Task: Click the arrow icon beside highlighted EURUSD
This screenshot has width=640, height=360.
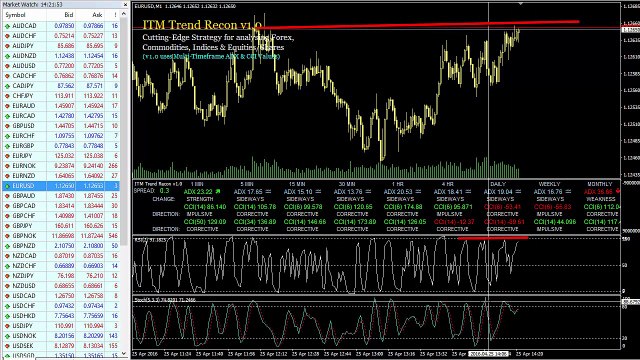Action: (x=7, y=186)
